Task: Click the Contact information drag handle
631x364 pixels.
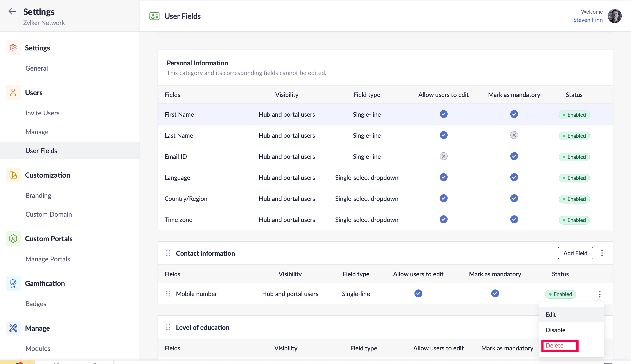Action: click(x=168, y=253)
